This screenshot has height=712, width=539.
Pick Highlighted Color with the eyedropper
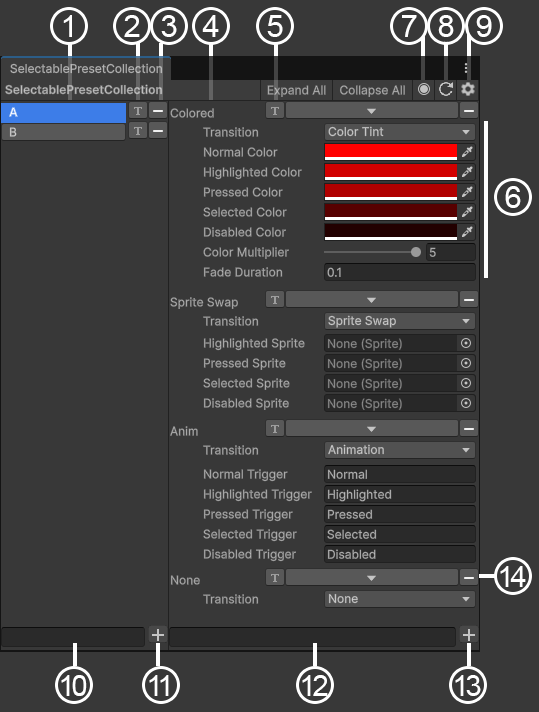tap(467, 172)
